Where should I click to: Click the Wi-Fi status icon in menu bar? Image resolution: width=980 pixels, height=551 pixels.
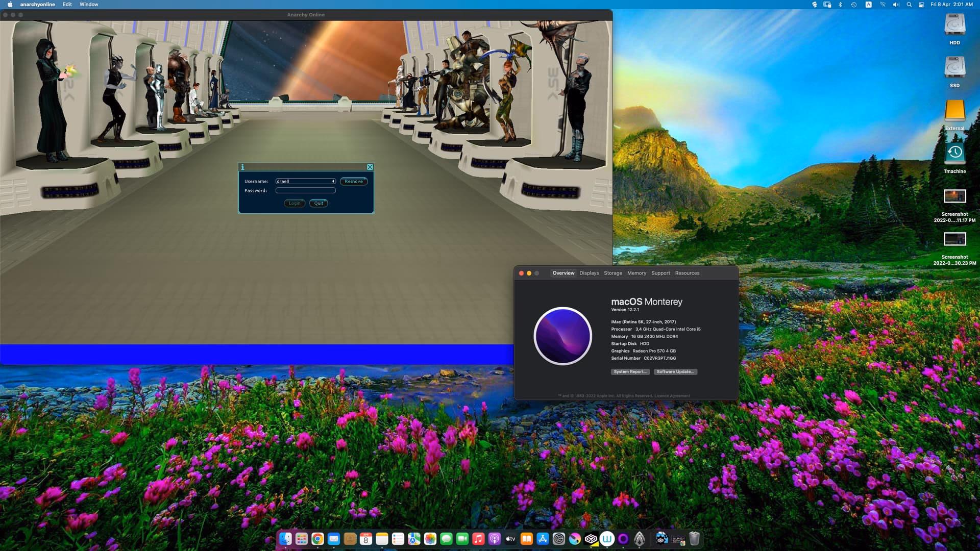pyautogui.click(x=882, y=5)
